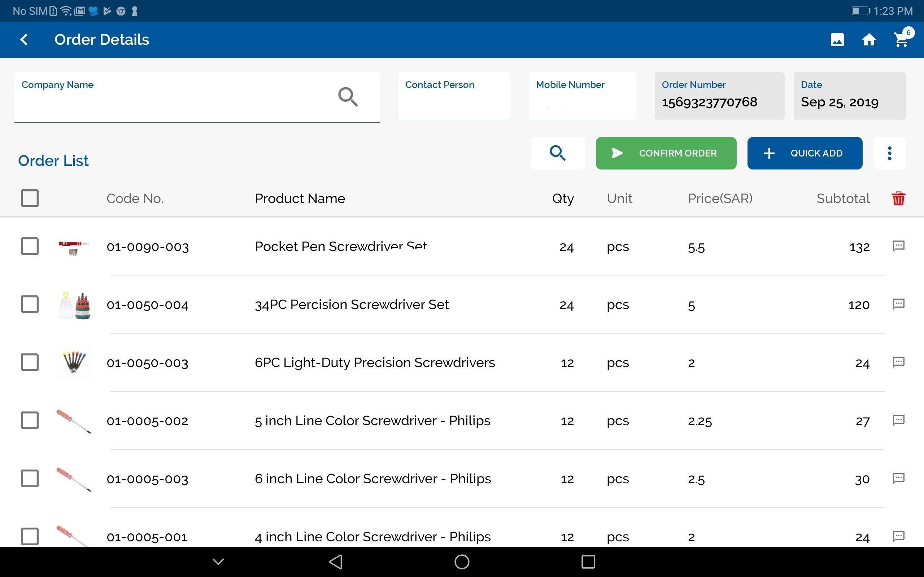Click the company name search magnifier
This screenshot has width=924, height=577.
(348, 97)
